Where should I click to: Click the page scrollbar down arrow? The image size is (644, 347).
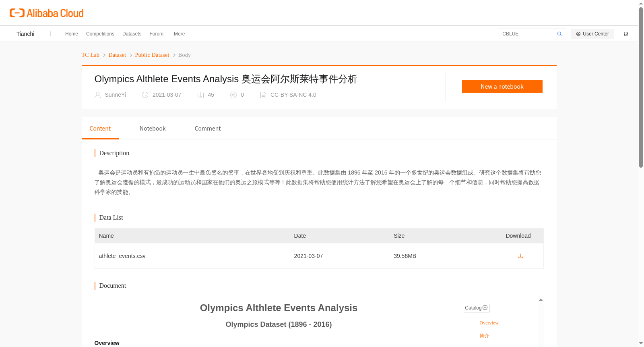[x=641, y=343]
